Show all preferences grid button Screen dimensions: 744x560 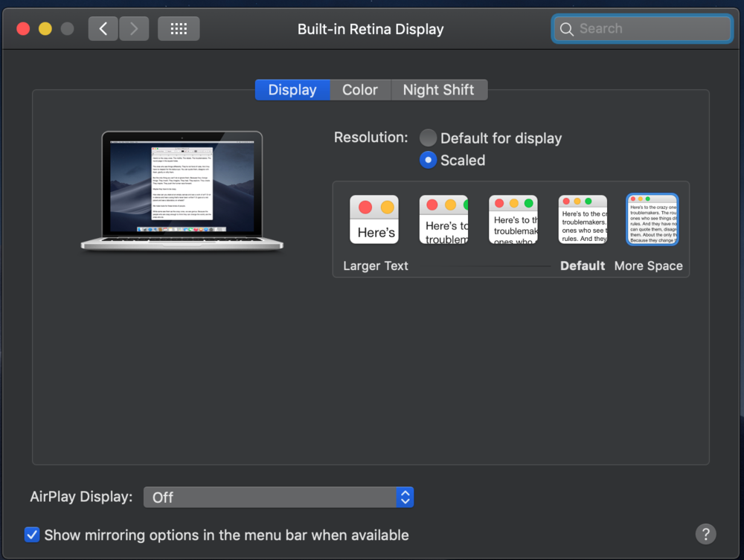click(179, 29)
